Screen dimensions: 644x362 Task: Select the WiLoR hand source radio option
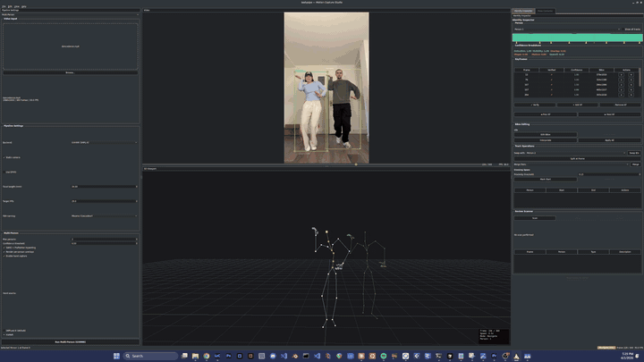tap(9, 334)
